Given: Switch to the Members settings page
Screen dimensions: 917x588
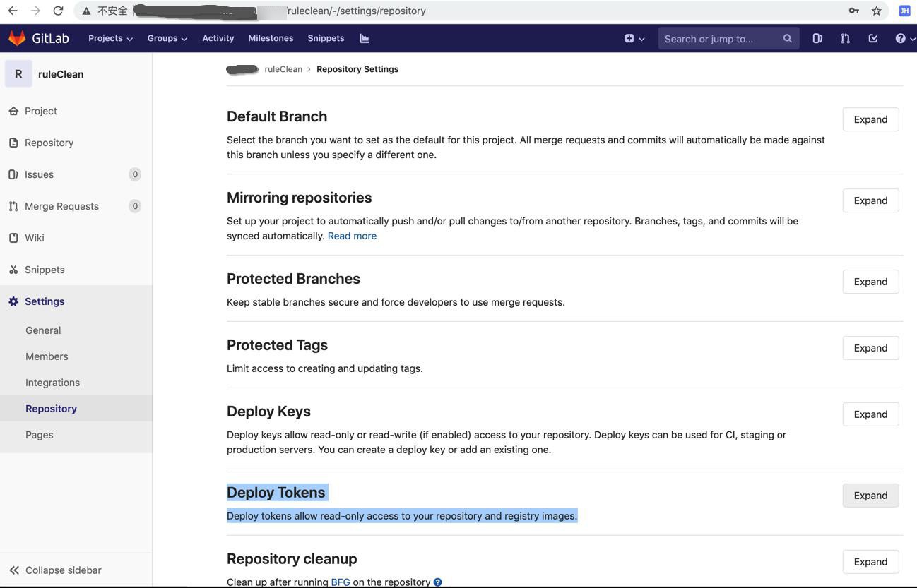Looking at the screenshot, I should click(47, 356).
